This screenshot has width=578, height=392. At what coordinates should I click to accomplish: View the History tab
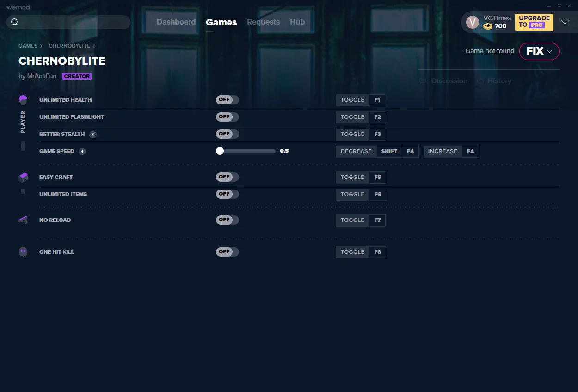(494, 81)
